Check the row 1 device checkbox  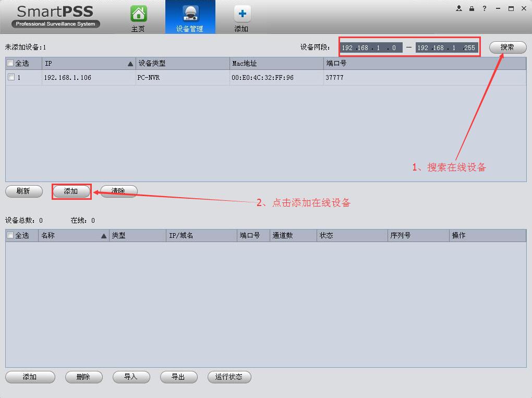point(11,77)
